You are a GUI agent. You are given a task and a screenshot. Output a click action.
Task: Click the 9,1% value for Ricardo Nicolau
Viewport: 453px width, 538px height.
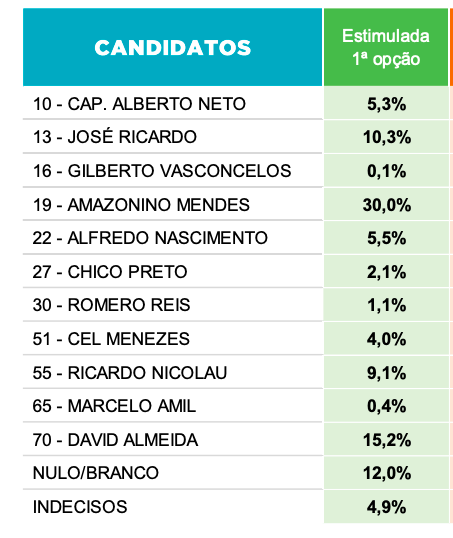point(386,373)
